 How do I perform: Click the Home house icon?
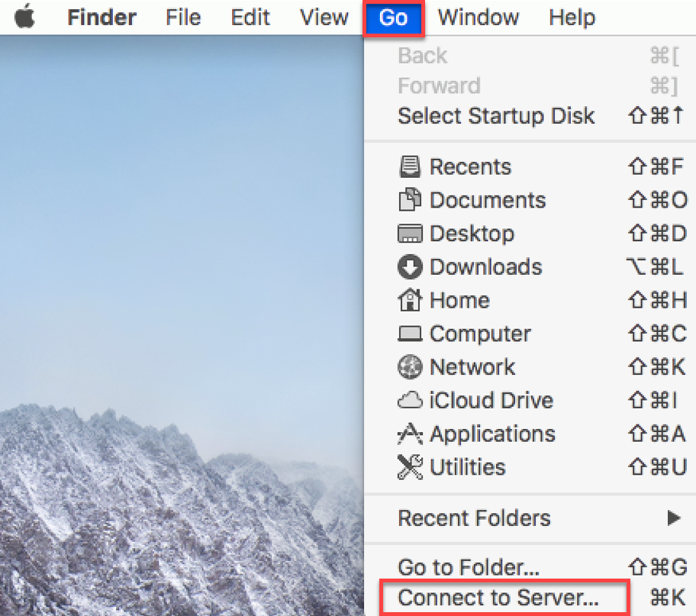pos(410,300)
